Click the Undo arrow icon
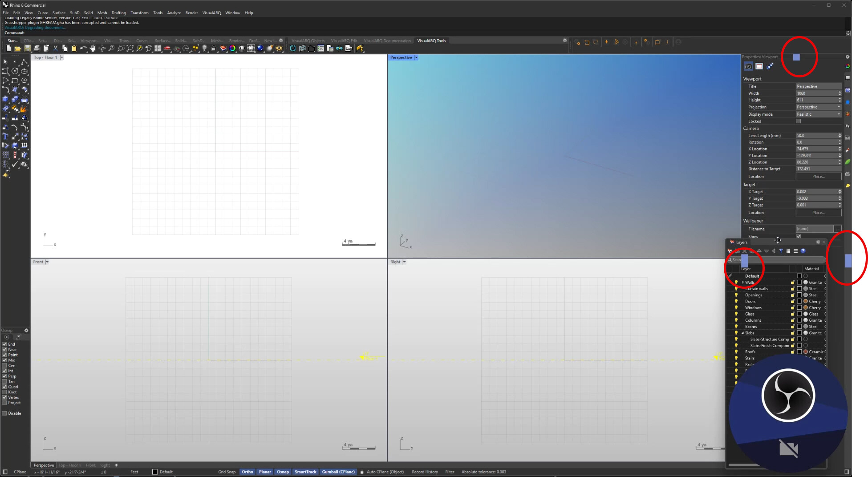Viewport: 868px width, 477px height. [x=83, y=49]
